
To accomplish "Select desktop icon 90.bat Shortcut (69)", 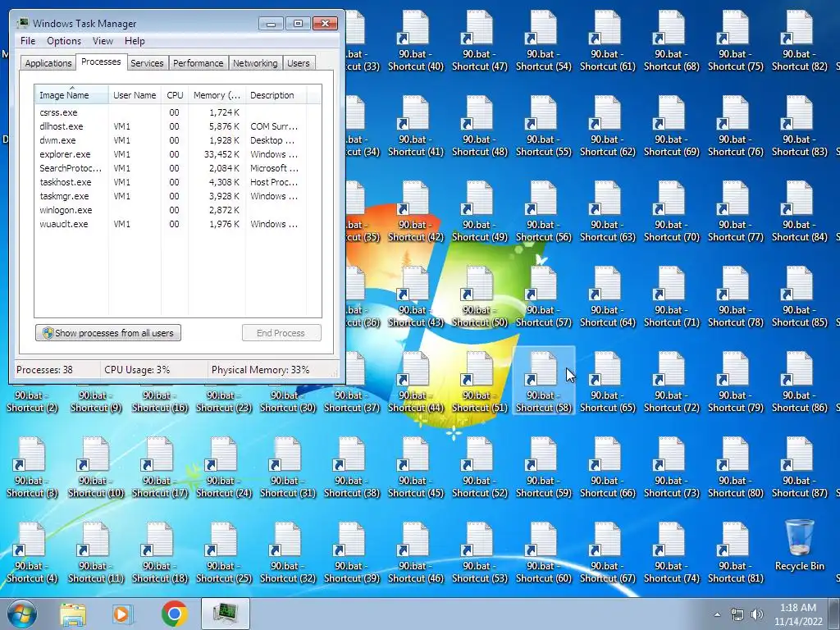I will 672,127.
